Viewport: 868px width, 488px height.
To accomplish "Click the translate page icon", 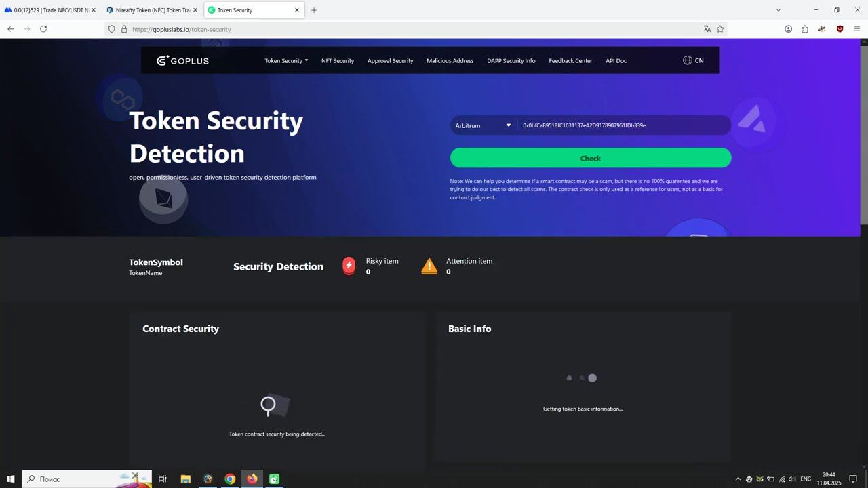I will (x=707, y=29).
